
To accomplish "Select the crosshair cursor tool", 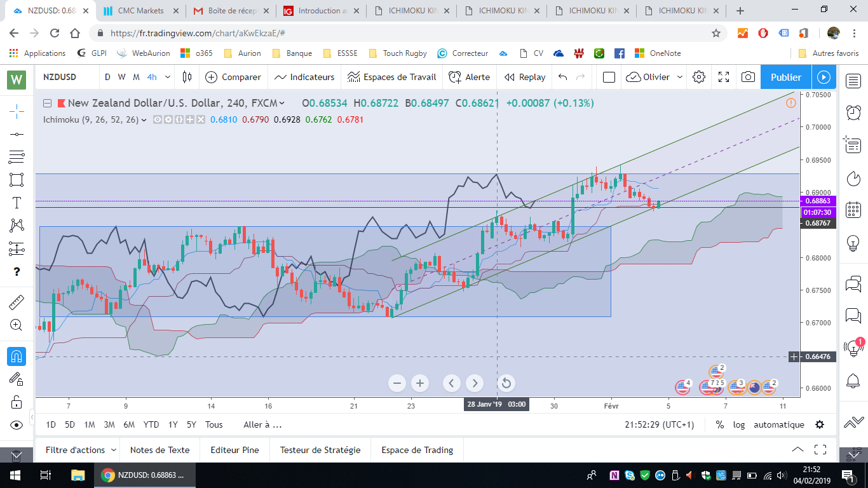I will tap(17, 111).
